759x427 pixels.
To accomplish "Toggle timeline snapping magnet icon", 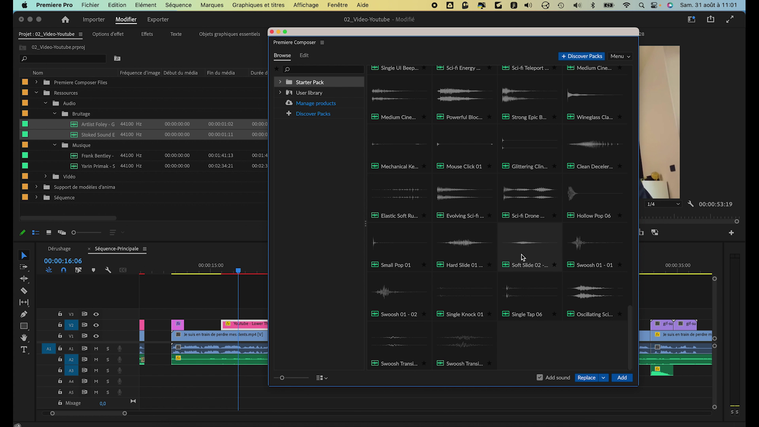I will [x=63, y=270].
